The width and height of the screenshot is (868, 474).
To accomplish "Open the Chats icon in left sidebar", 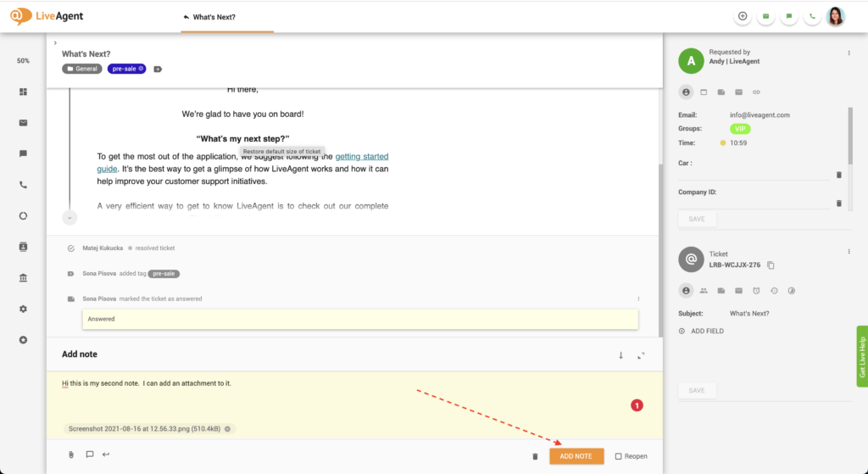I will (24, 153).
